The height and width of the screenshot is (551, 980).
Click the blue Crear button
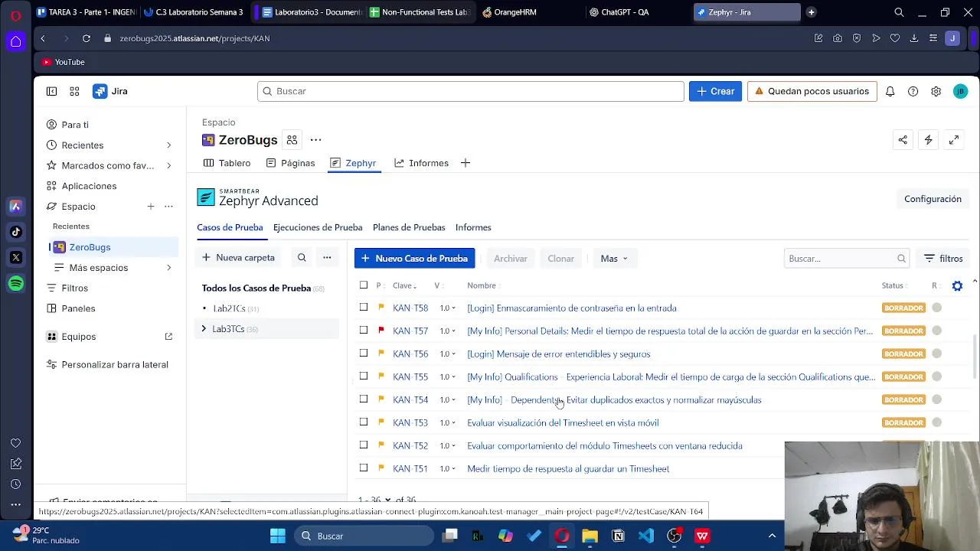(x=715, y=91)
